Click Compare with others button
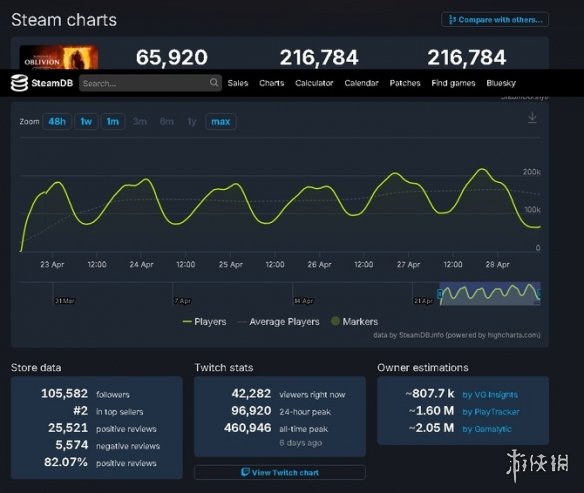 pos(495,20)
